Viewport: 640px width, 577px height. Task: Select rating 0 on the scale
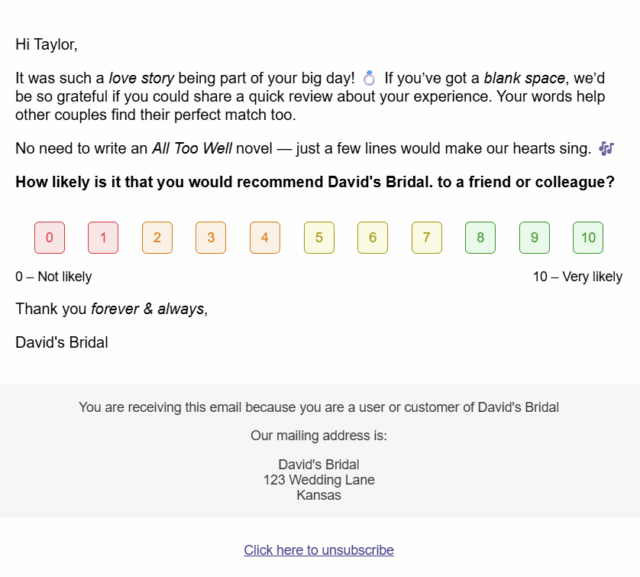coord(49,238)
